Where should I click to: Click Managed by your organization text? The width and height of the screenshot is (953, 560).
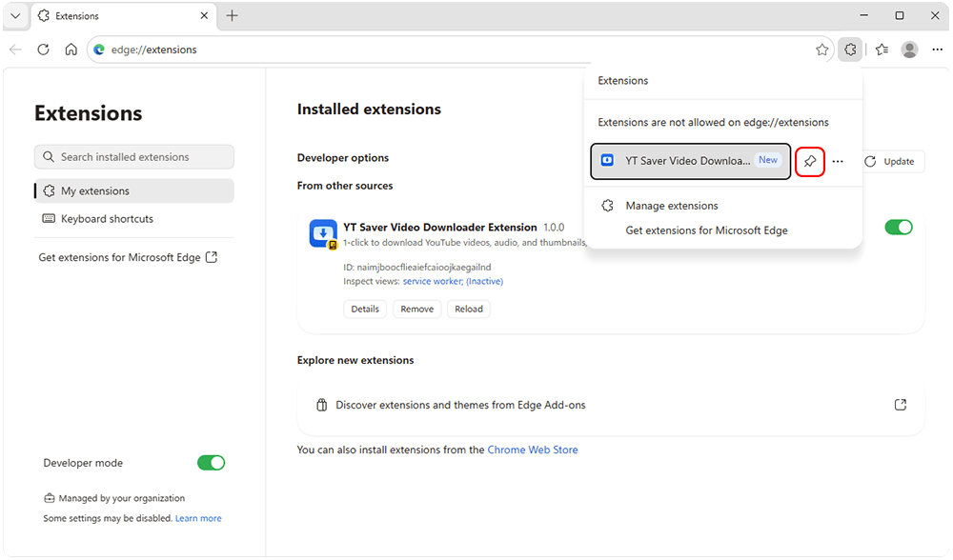[122, 498]
